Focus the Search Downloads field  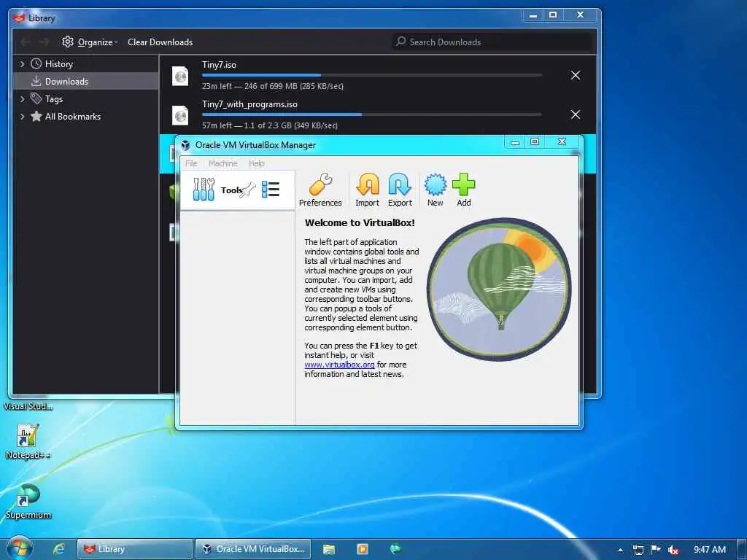tap(492, 42)
